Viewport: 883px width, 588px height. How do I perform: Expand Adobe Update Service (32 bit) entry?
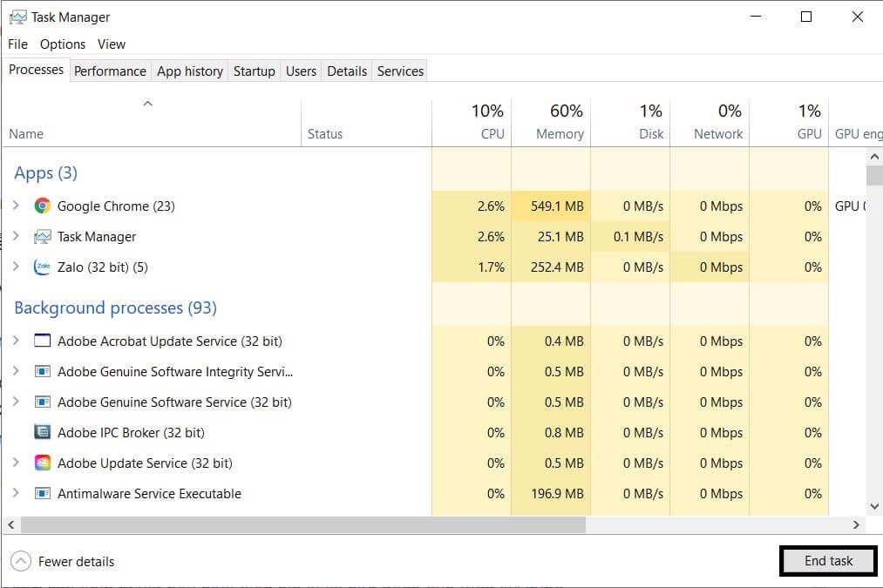(16, 463)
